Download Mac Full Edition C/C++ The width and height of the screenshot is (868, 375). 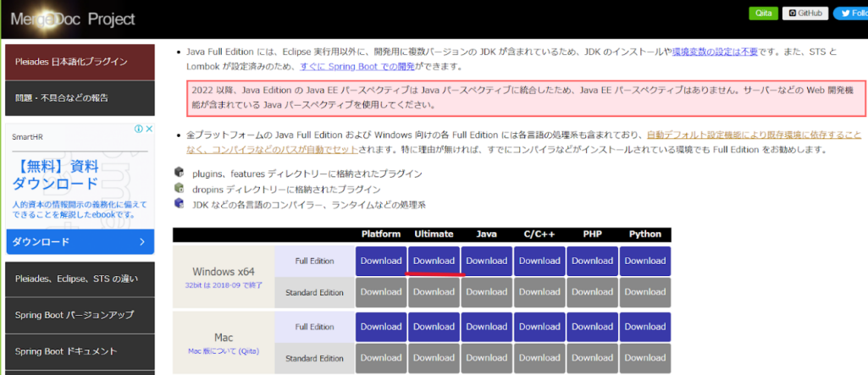[x=539, y=327]
